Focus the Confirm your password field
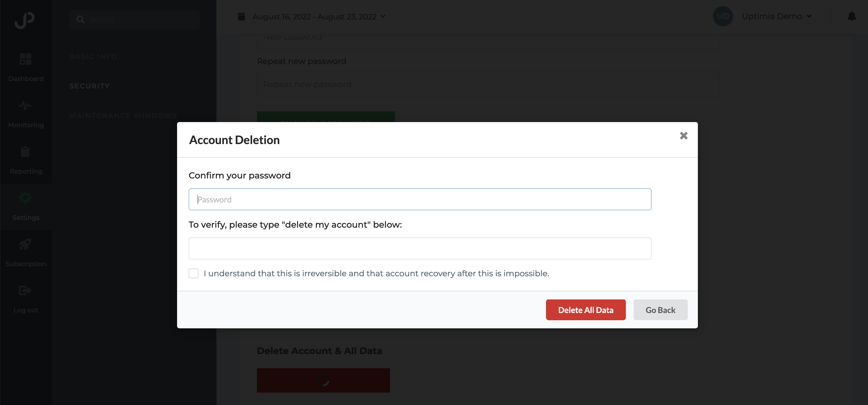 click(420, 199)
